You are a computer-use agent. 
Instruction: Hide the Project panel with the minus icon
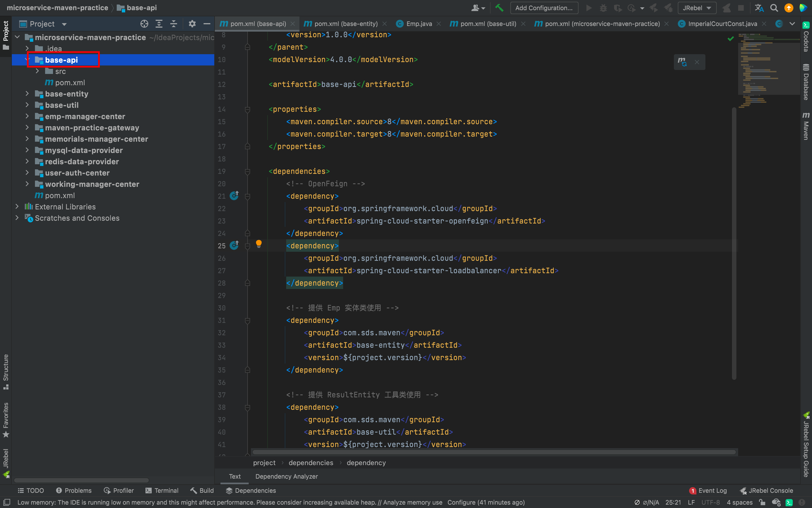click(207, 24)
